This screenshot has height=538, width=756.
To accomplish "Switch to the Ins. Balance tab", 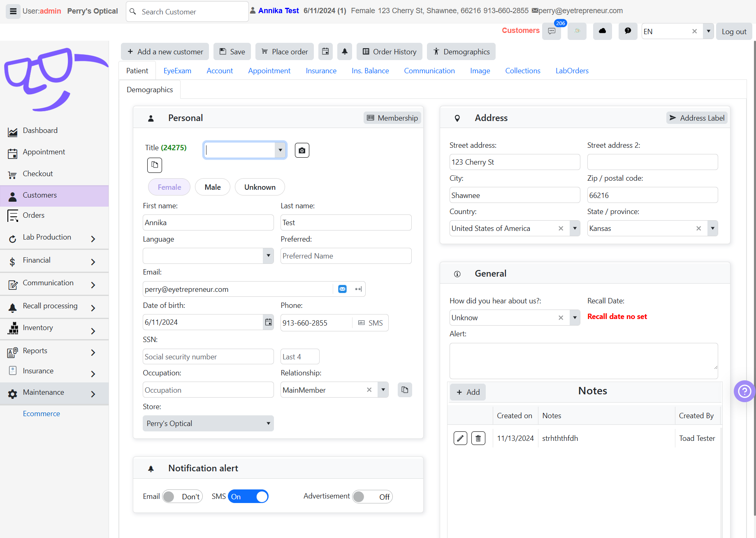I will coord(370,71).
